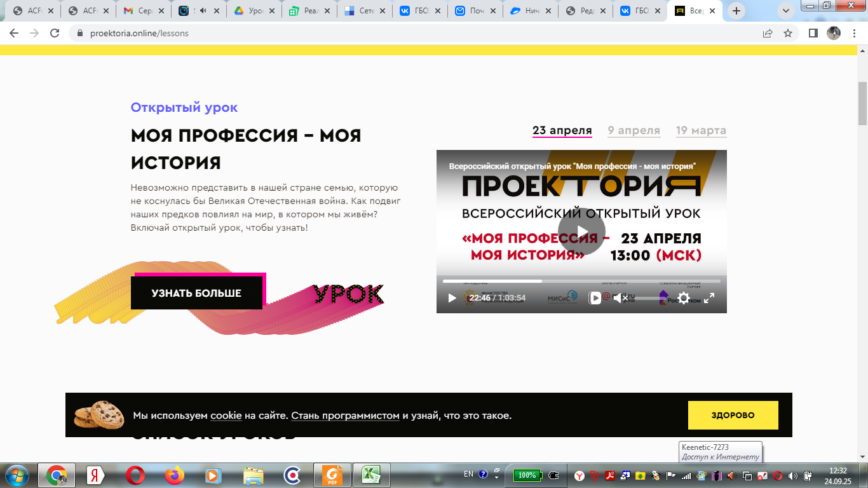
Task: Switch to the 19 марта lesson tab
Action: (701, 130)
